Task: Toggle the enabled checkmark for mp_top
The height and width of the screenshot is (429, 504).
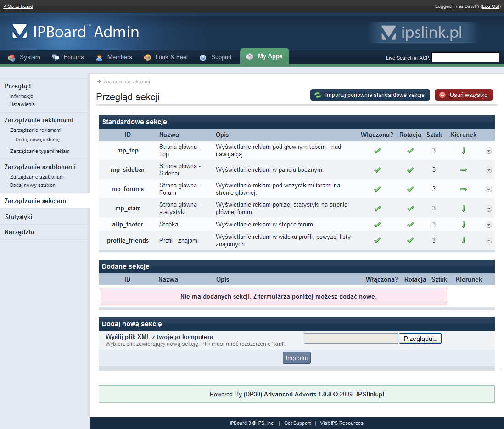Action: click(x=377, y=151)
